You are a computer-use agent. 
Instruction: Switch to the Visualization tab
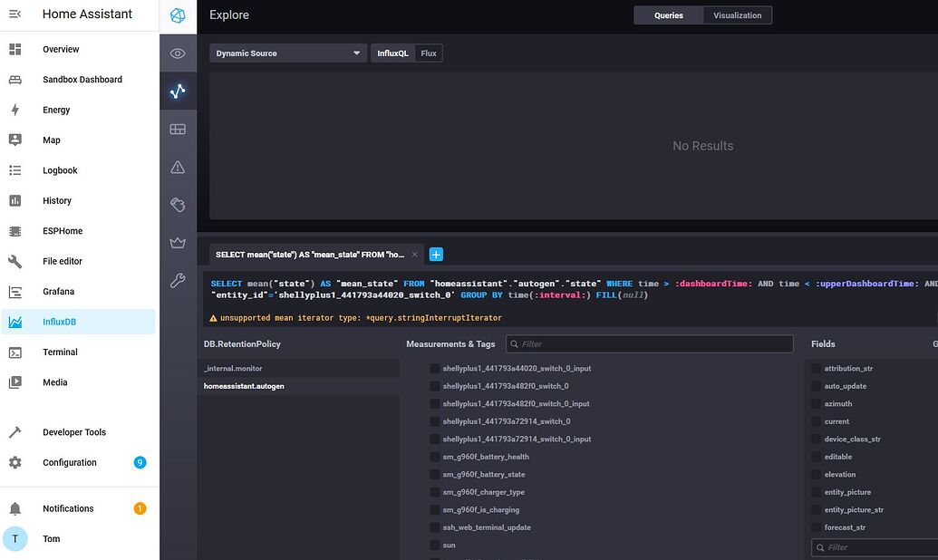pyautogui.click(x=737, y=14)
